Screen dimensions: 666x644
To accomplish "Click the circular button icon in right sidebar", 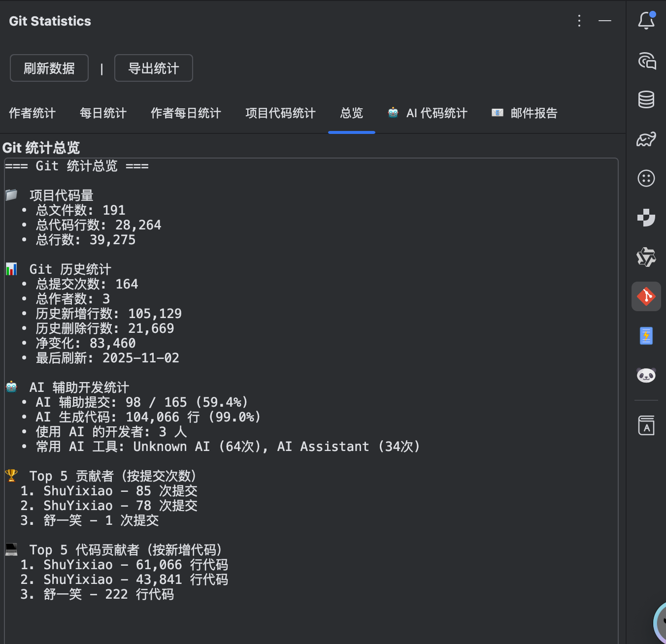I will (646, 178).
